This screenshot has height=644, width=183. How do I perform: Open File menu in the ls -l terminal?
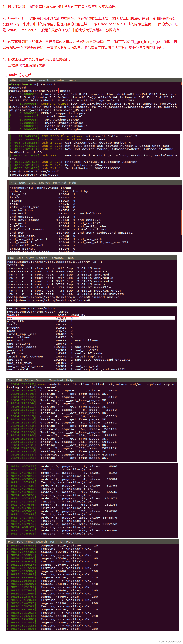(11, 258)
